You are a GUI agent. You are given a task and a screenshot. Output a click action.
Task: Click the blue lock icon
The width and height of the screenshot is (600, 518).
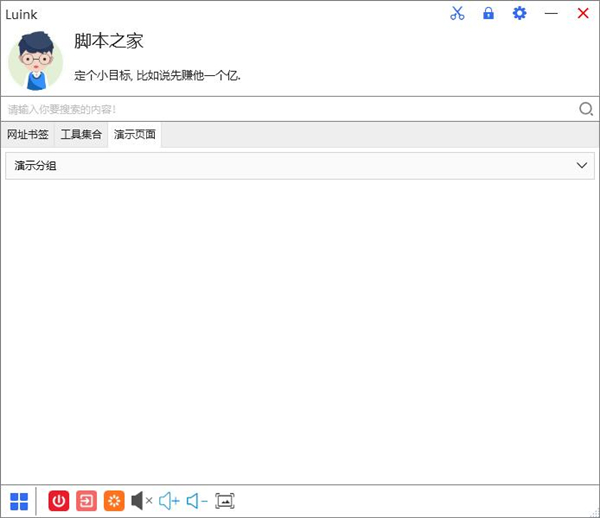pyautogui.click(x=488, y=14)
